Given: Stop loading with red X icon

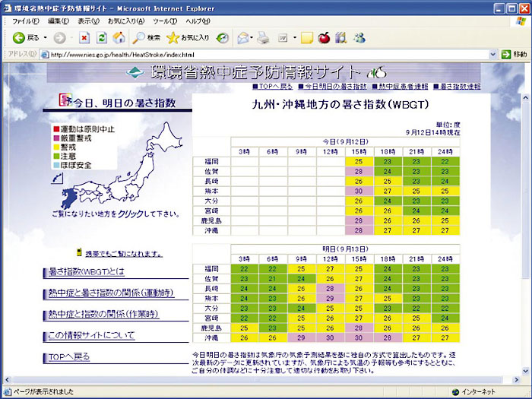Looking at the screenshot, I should click(84, 37).
